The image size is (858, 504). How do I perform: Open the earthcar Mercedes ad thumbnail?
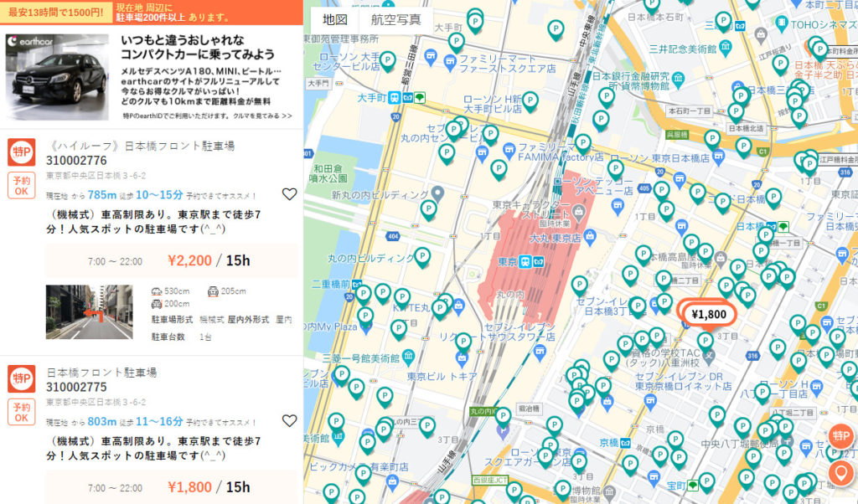(x=57, y=77)
